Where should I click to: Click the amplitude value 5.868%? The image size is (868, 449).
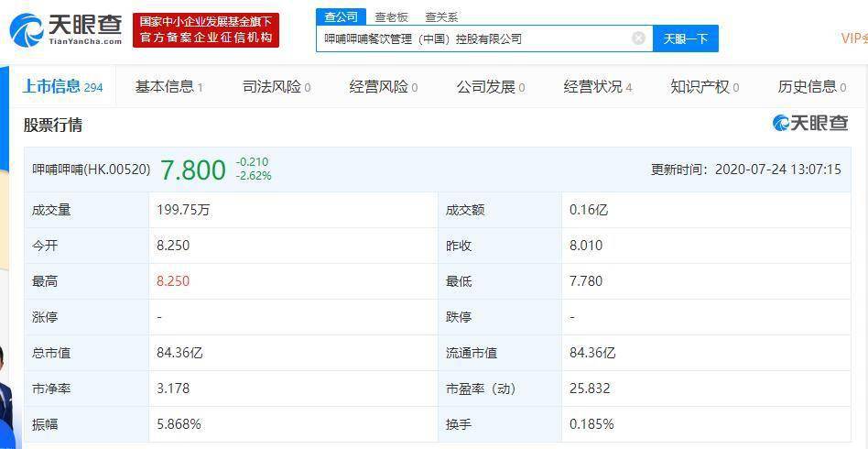[179, 424]
